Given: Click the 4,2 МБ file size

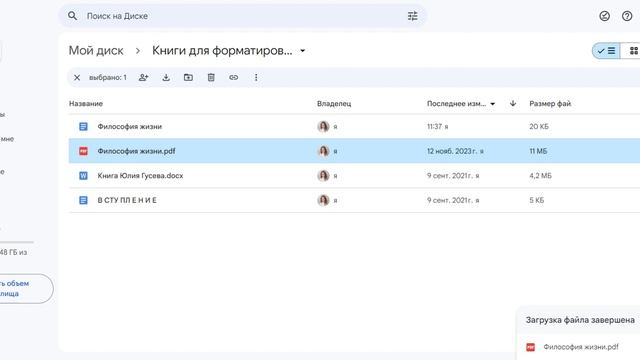Looking at the screenshot, I should [540, 176].
